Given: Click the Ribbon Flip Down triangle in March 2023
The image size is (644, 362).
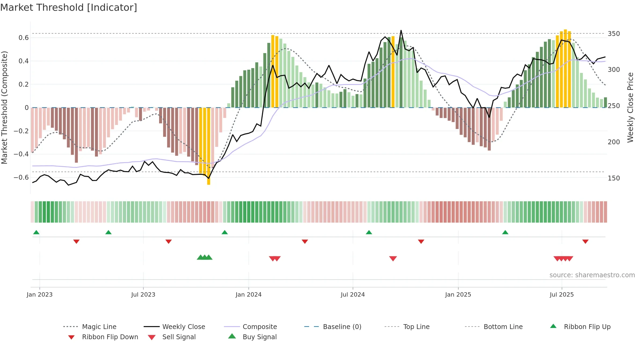Looking at the screenshot, I should (x=76, y=242).
